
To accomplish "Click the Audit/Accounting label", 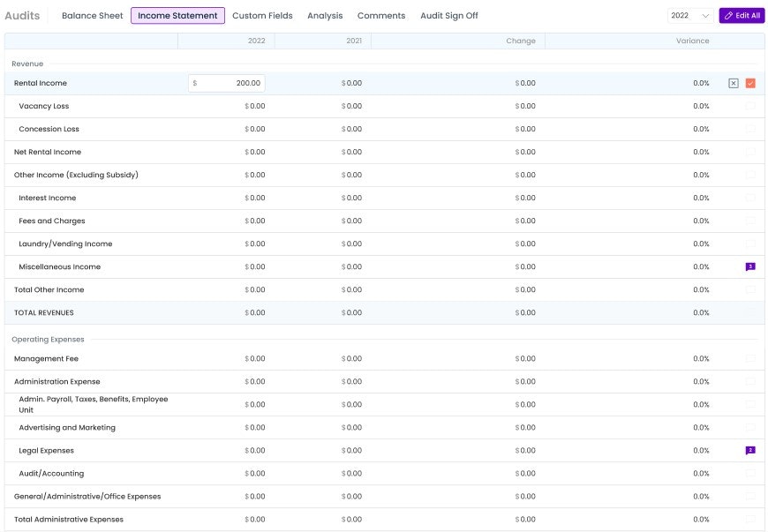I will click(x=51, y=474).
